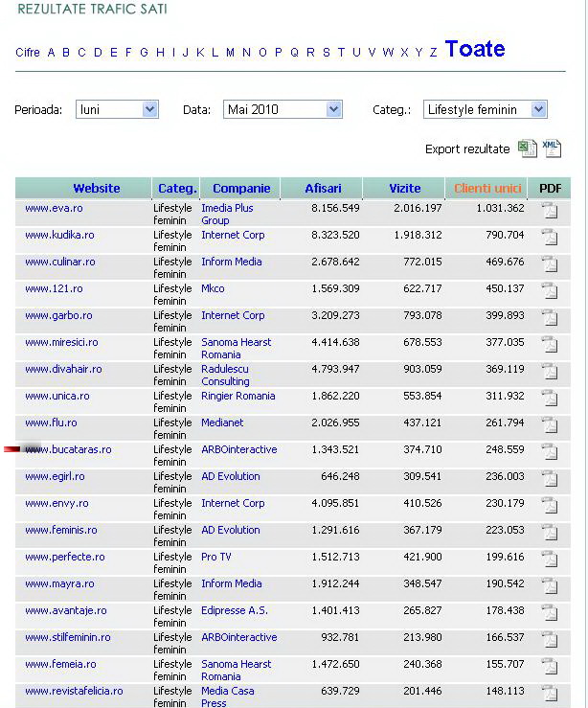This screenshot has width=588, height=708.
Task: Sort table by Vizite column header
Action: (x=405, y=189)
